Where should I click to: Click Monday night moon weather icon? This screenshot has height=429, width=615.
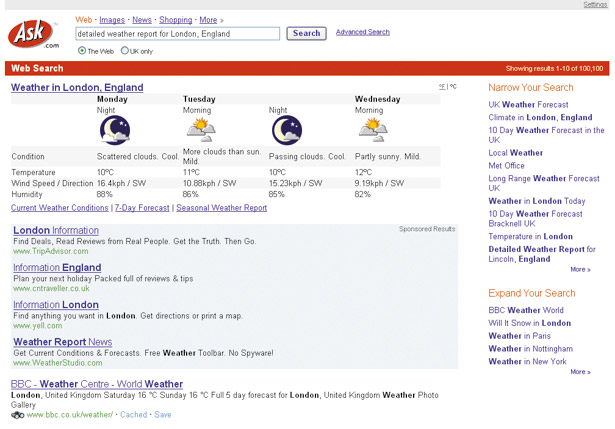click(x=115, y=130)
